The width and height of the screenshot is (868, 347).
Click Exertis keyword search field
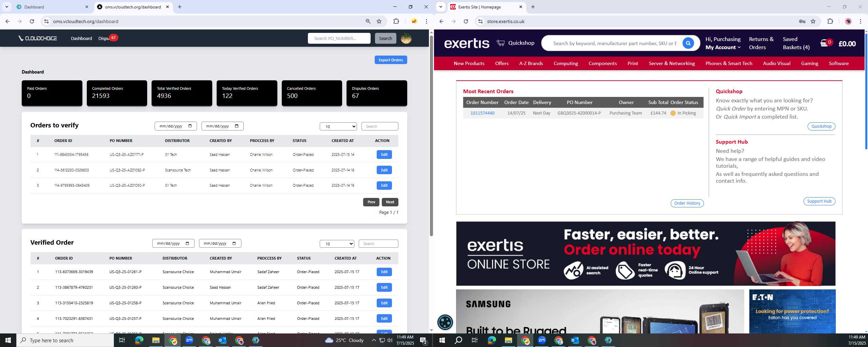[615, 43]
